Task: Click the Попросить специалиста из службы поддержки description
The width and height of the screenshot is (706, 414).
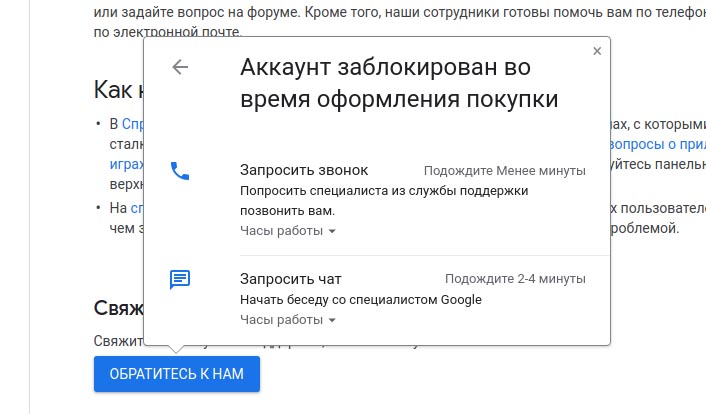Action: pyautogui.click(x=384, y=190)
